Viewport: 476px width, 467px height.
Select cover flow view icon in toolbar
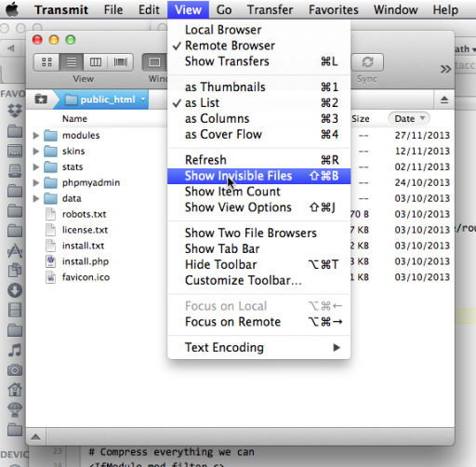pyautogui.click(x=121, y=62)
